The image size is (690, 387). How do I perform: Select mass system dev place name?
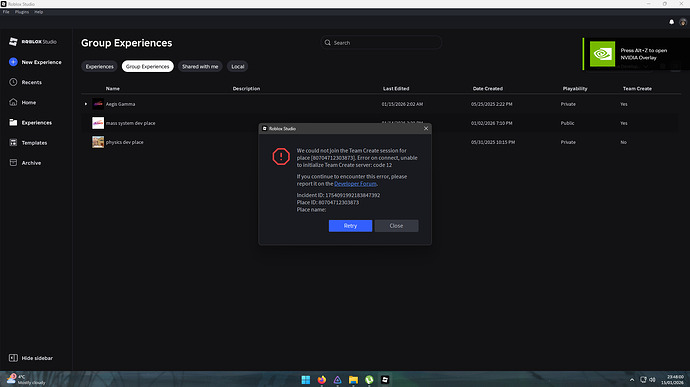pos(130,123)
